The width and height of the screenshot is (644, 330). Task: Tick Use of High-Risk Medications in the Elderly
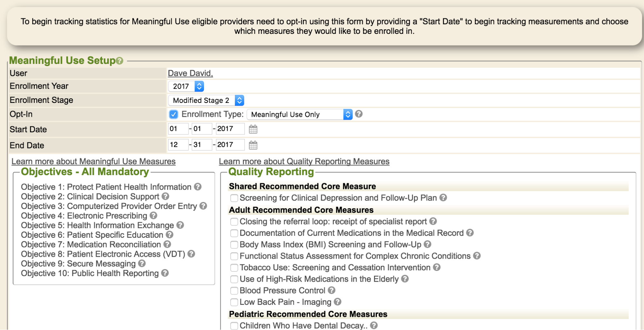coord(234,279)
